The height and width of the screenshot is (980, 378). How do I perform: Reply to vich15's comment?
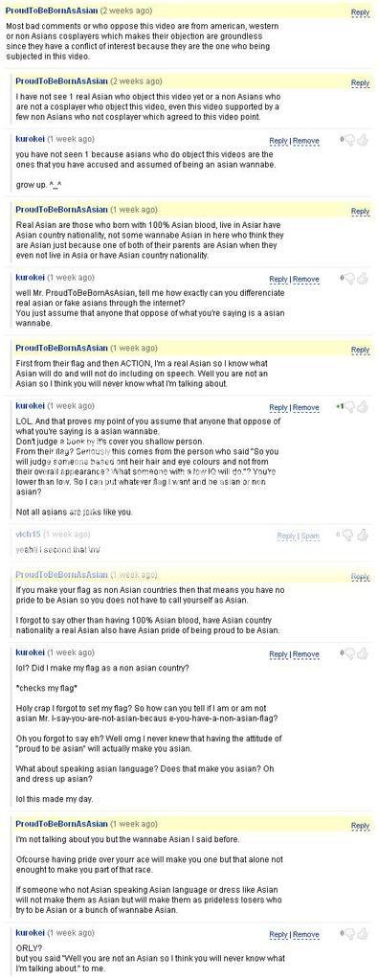coord(287,536)
